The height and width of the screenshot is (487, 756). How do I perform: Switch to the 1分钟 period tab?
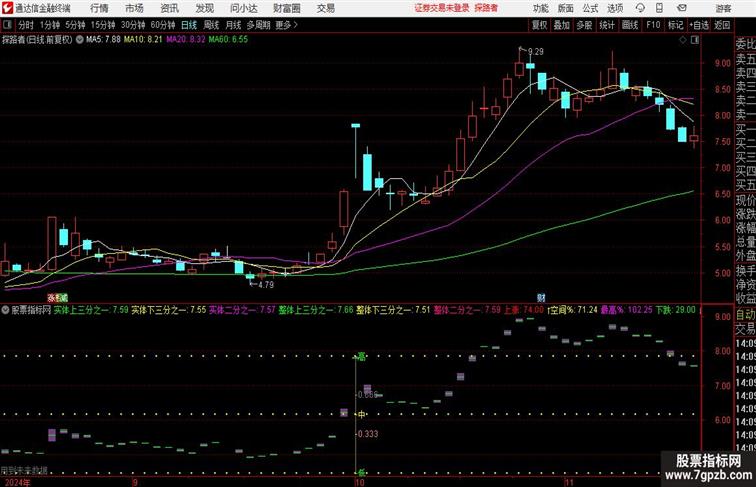50,25
